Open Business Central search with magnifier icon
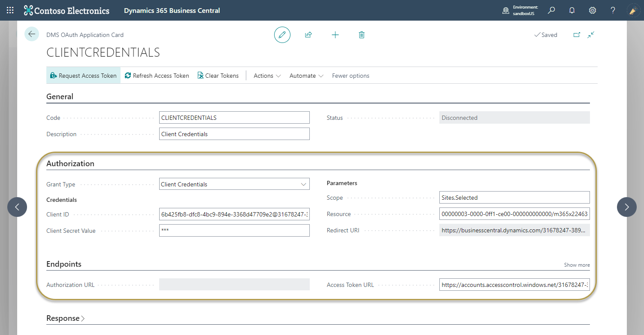644x335 pixels. [x=551, y=10]
